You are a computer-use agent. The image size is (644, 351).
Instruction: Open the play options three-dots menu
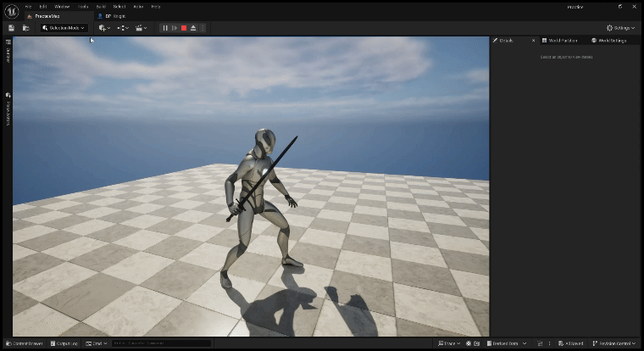[x=203, y=28]
